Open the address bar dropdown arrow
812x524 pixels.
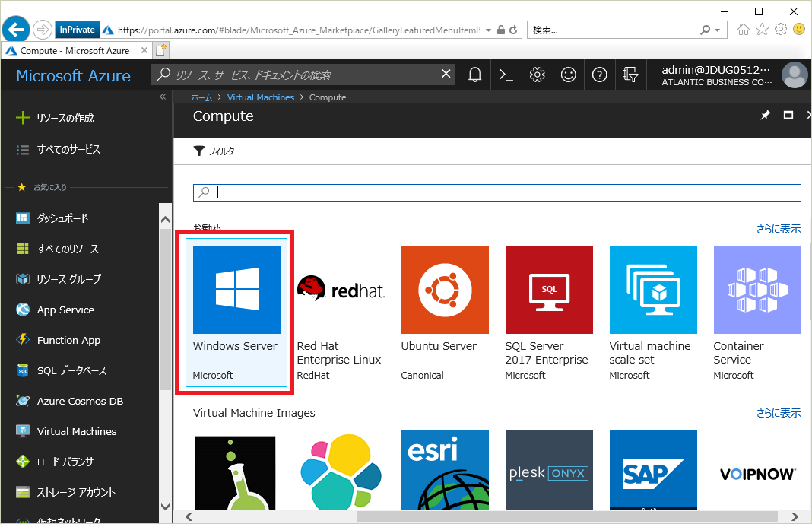(x=488, y=30)
